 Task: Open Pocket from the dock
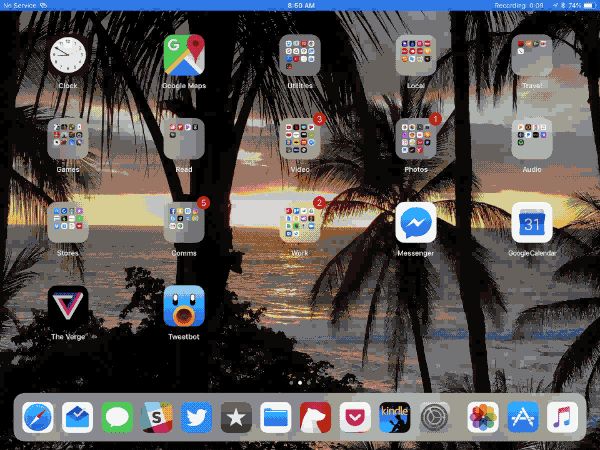(x=355, y=417)
